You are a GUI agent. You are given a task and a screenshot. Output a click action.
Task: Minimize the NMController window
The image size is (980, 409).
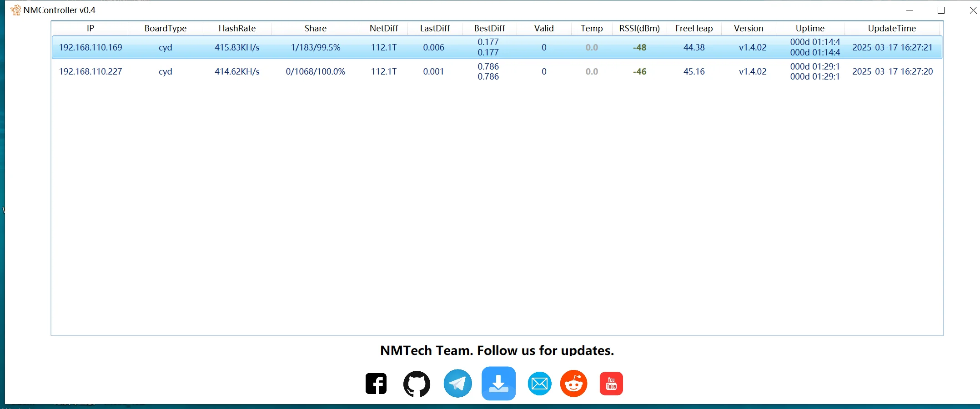(x=910, y=10)
